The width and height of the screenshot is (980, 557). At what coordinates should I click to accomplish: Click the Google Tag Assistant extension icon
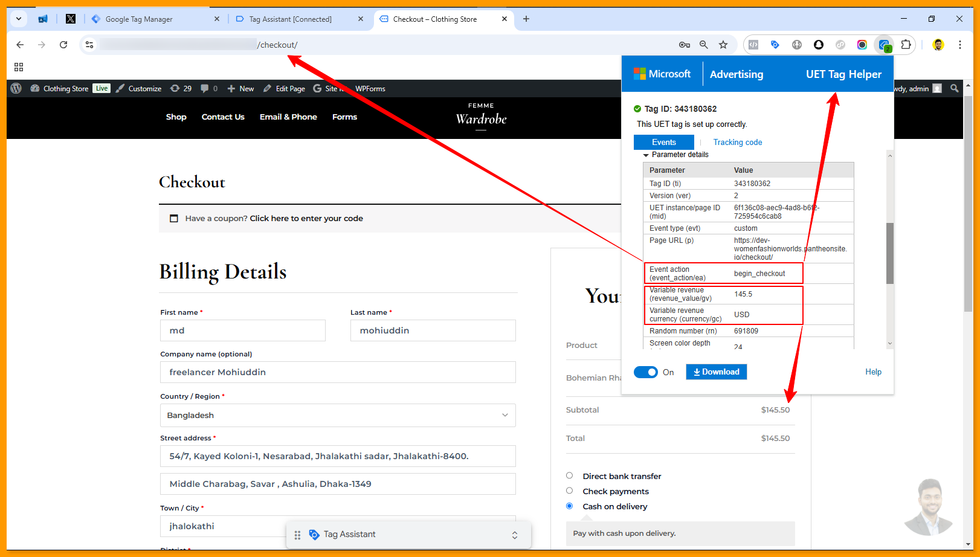[775, 45]
